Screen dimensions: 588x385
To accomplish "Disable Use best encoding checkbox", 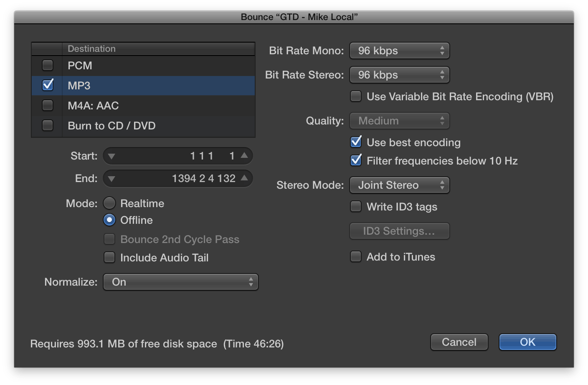I will (x=356, y=142).
